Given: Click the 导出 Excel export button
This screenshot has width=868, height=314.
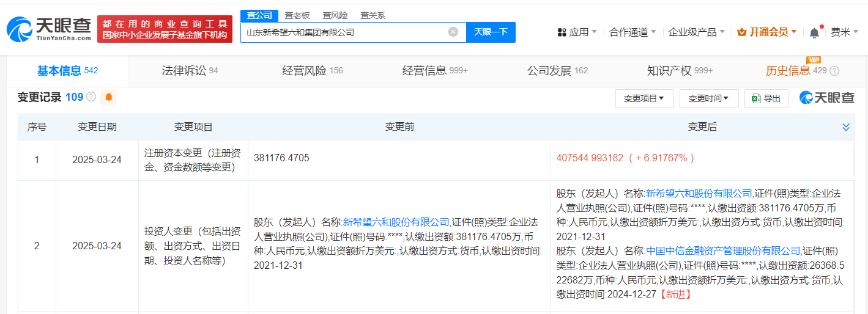Looking at the screenshot, I should coord(766,98).
